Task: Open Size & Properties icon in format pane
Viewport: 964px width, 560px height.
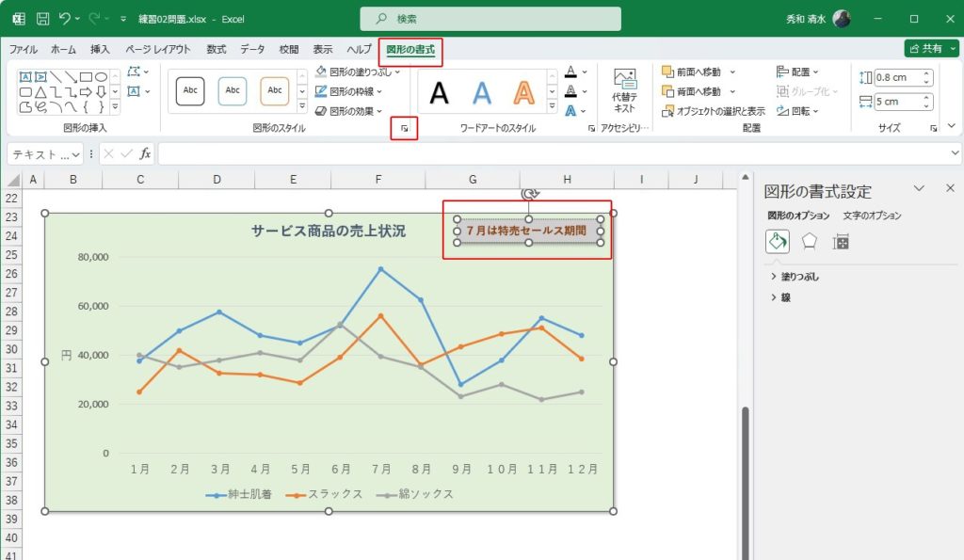Action: 841,241
